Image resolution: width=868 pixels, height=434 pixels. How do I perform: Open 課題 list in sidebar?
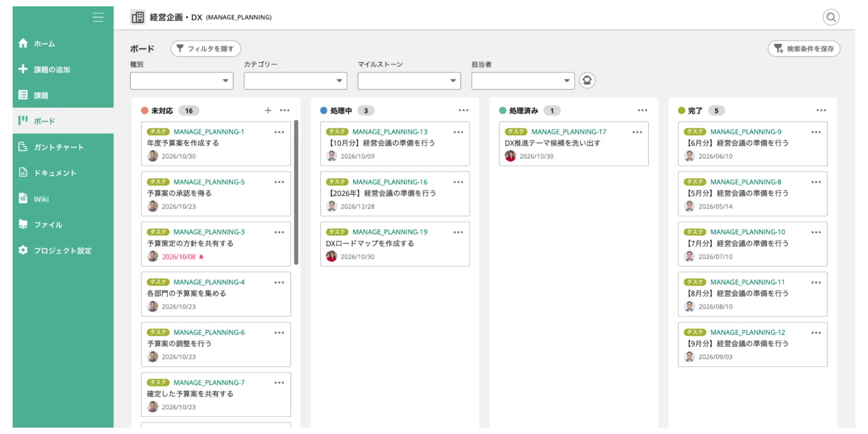click(x=63, y=95)
